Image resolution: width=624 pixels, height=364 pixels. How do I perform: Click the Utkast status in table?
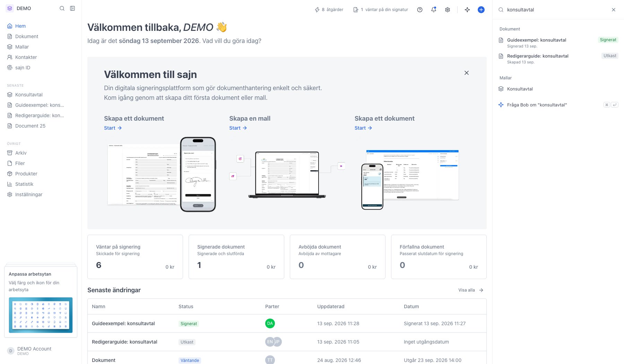click(x=187, y=342)
